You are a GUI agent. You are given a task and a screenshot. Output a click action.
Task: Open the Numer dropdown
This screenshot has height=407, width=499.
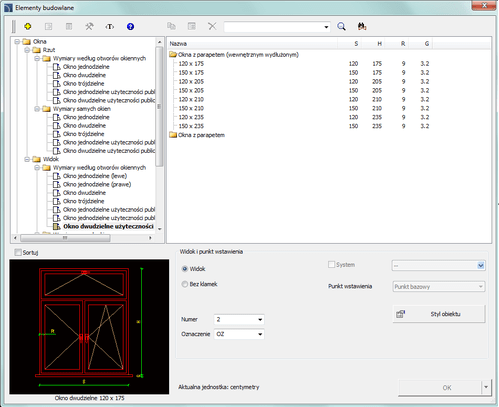click(x=239, y=319)
